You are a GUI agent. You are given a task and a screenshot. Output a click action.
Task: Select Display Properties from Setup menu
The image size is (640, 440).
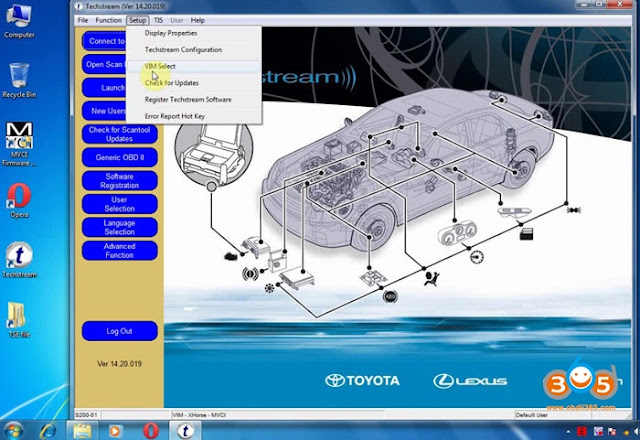(194, 33)
